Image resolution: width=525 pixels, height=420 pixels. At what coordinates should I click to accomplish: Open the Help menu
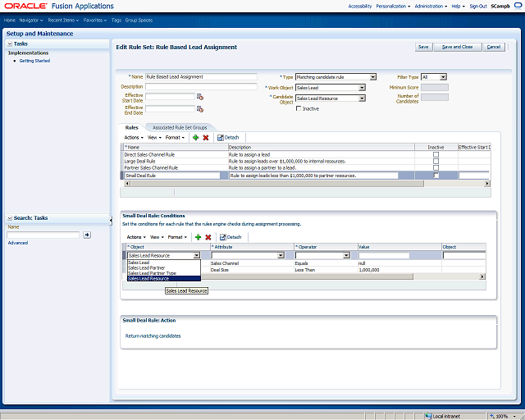(x=458, y=6)
